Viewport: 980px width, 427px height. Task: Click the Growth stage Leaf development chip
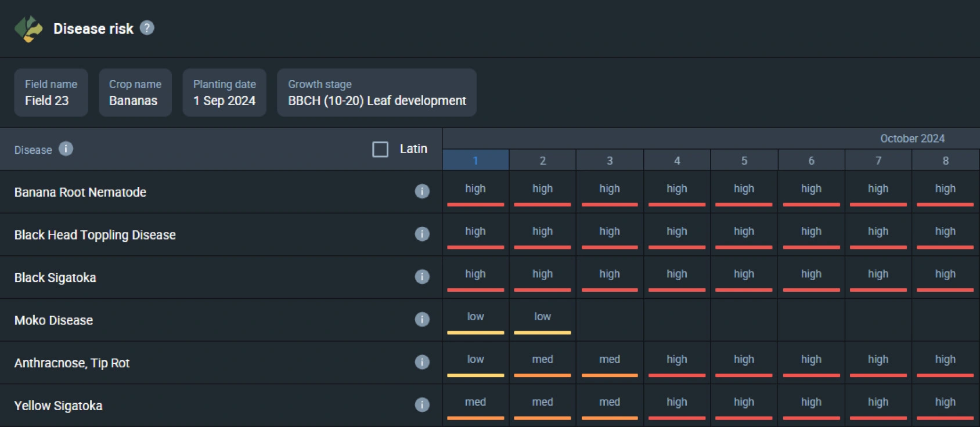[376, 93]
